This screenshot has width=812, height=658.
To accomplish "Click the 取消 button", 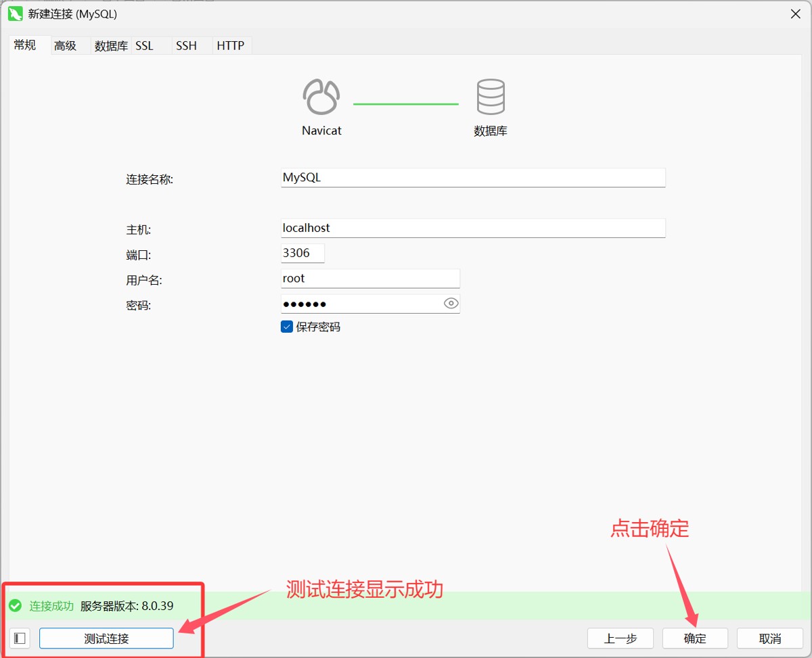I will (x=770, y=638).
